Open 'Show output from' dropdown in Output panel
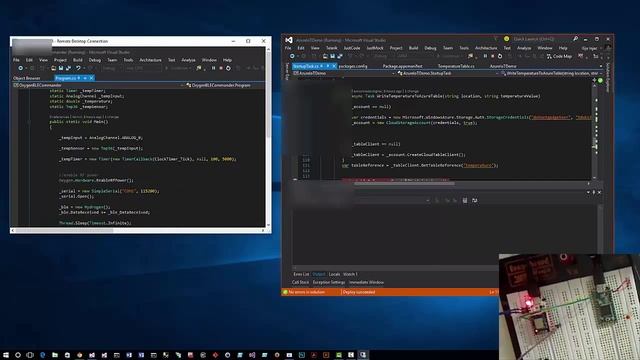This screenshot has width=640, height=360. click(428, 200)
